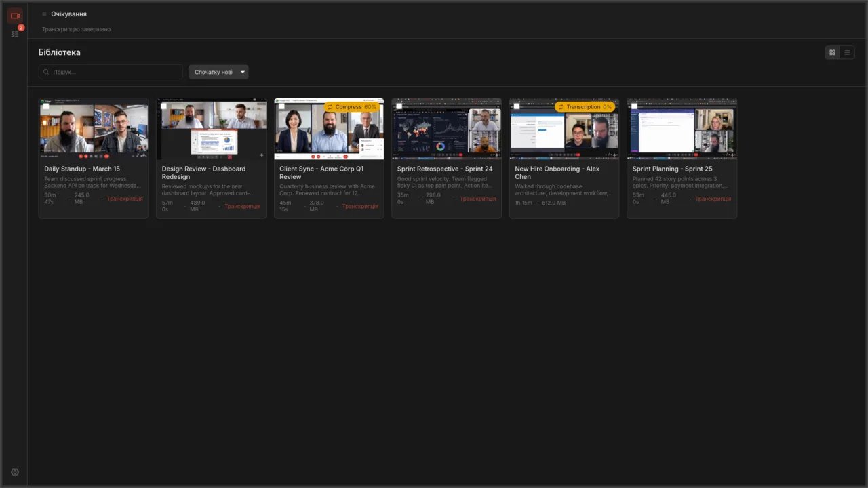Open the Sprint Planning video thumbnail

coord(682,129)
